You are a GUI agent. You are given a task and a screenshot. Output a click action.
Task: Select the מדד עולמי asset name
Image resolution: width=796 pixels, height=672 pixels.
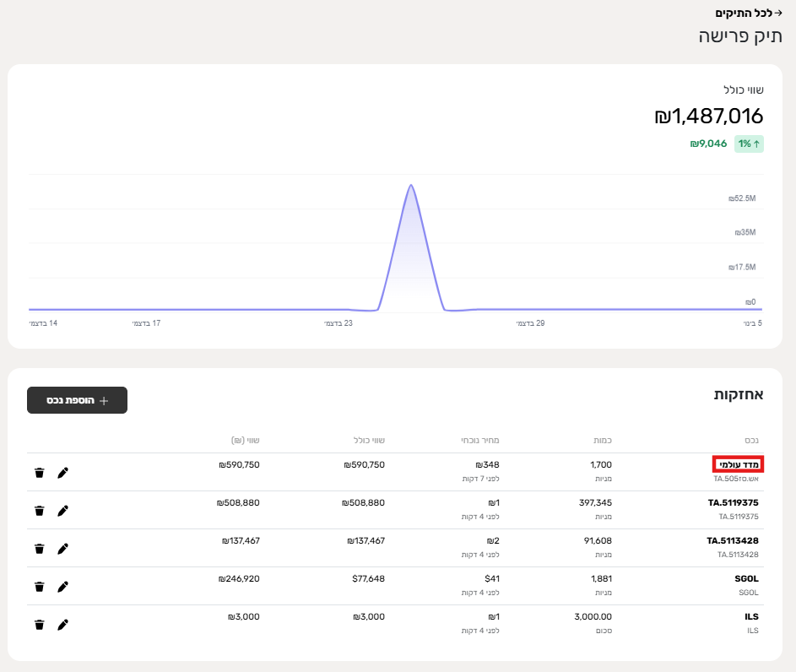click(x=737, y=464)
